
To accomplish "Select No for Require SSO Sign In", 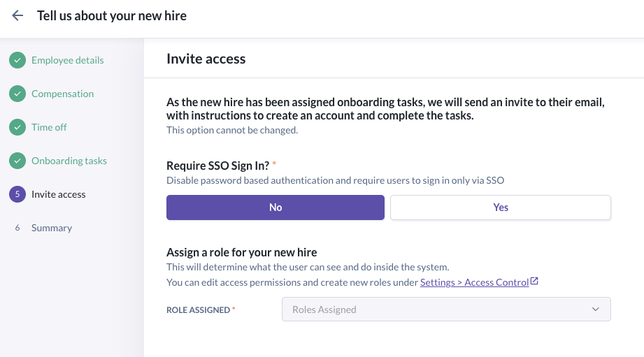I will pyautogui.click(x=276, y=207).
